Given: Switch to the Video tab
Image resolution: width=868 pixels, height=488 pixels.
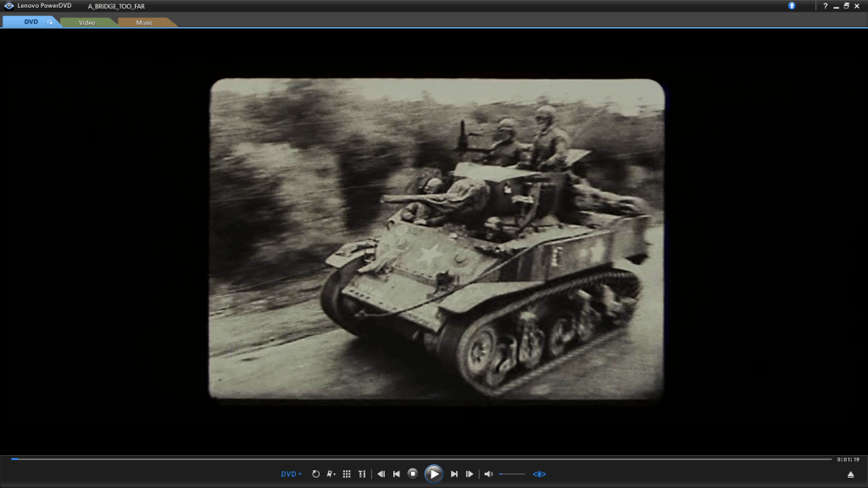Looking at the screenshot, I should click(x=87, y=22).
